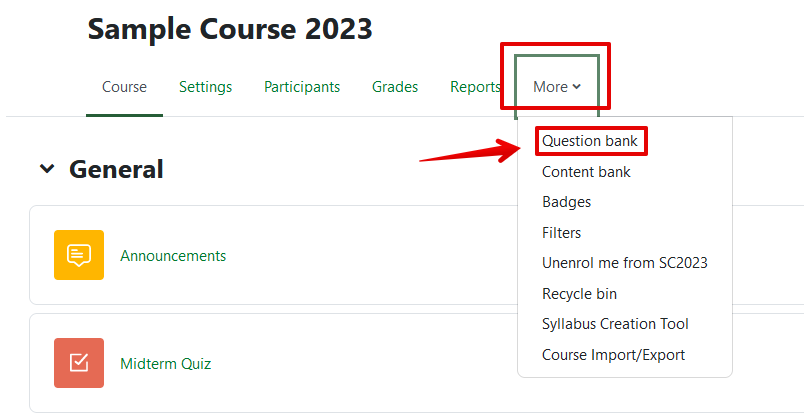Open the Recycle bin menu entry

[x=579, y=294]
